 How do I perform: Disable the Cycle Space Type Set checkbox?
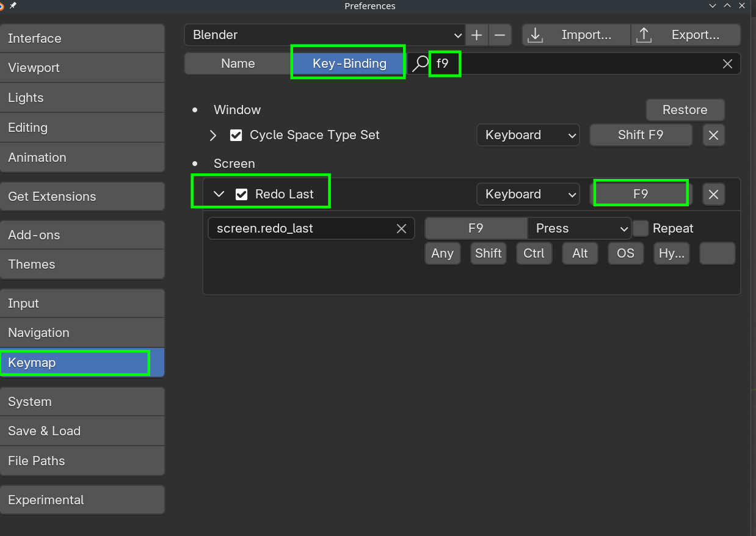pyautogui.click(x=236, y=135)
